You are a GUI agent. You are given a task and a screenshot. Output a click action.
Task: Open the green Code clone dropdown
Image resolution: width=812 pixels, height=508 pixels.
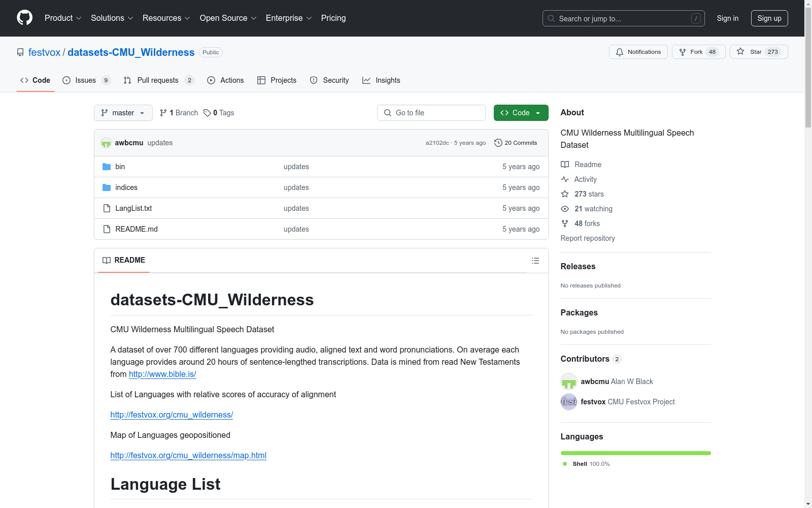pos(521,113)
